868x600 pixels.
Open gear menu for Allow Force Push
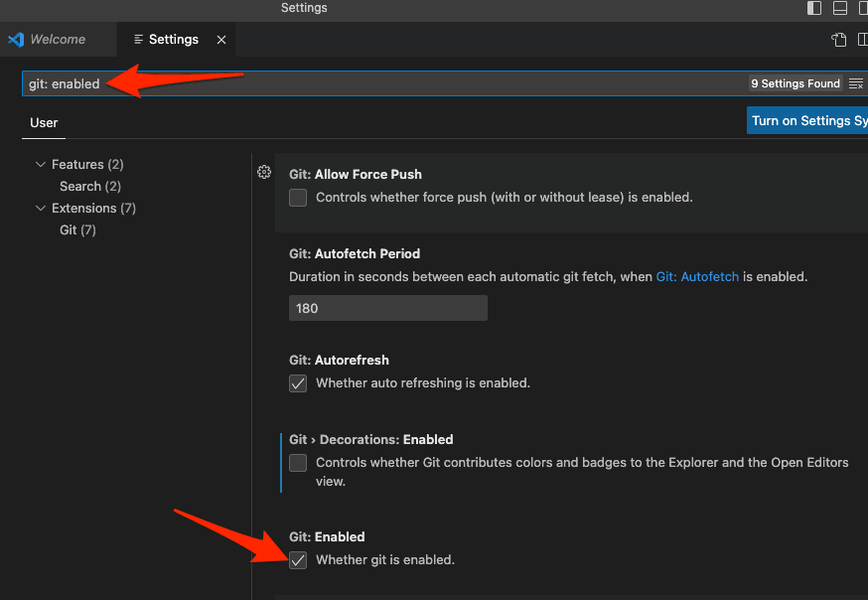(x=264, y=172)
